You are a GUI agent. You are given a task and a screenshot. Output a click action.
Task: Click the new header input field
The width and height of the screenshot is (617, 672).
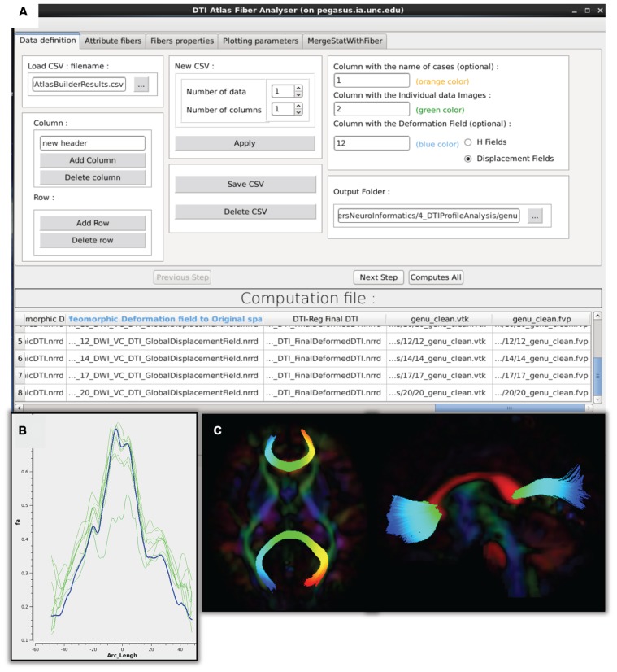click(x=93, y=143)
